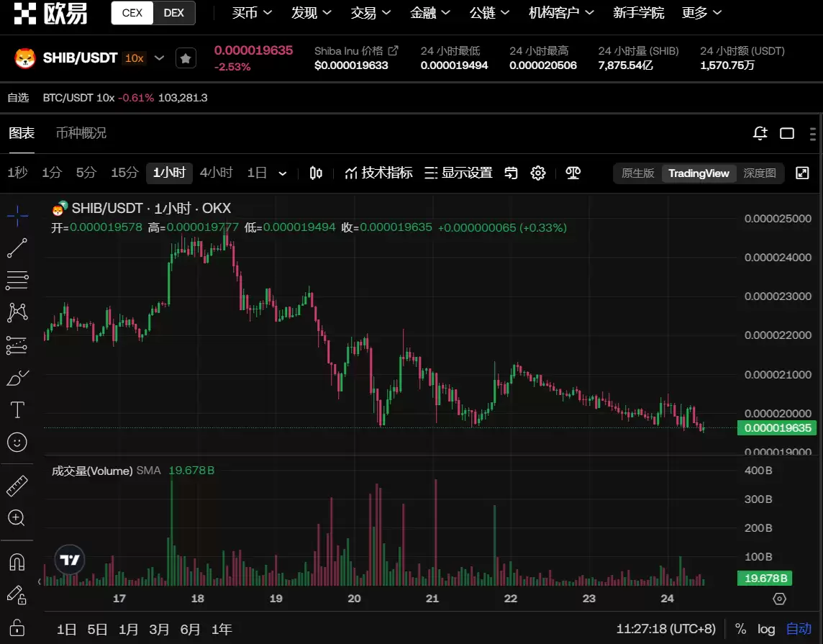Image resolution: width=823 pixels, height=644 pixels.
Task: Click the zoom in magnifier tool
Action: 17,517
